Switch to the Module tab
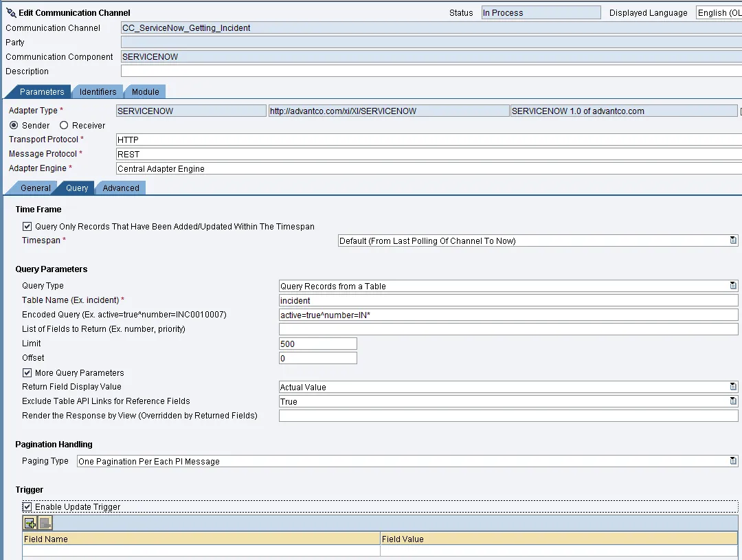The image size is (742, 560). [145, 92]
